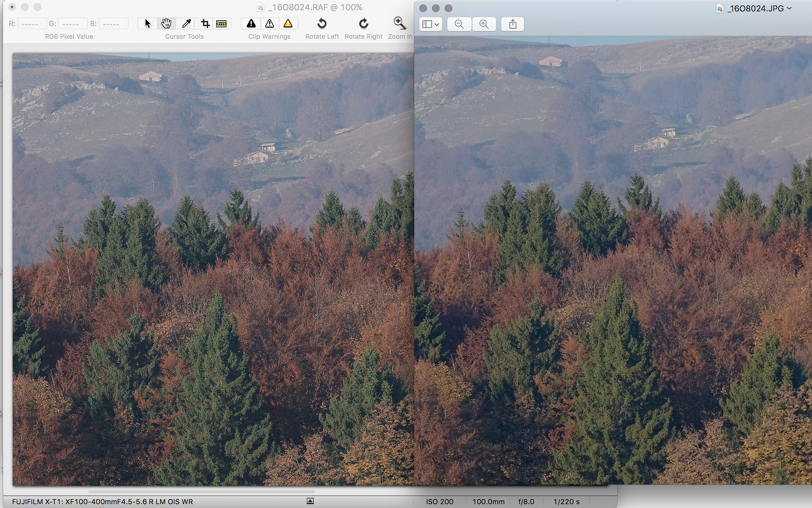Image resolution: width=812 pixels, height=508 pixels.
Task: Click the zoom out button in Preview
Action: pos(458,24)
